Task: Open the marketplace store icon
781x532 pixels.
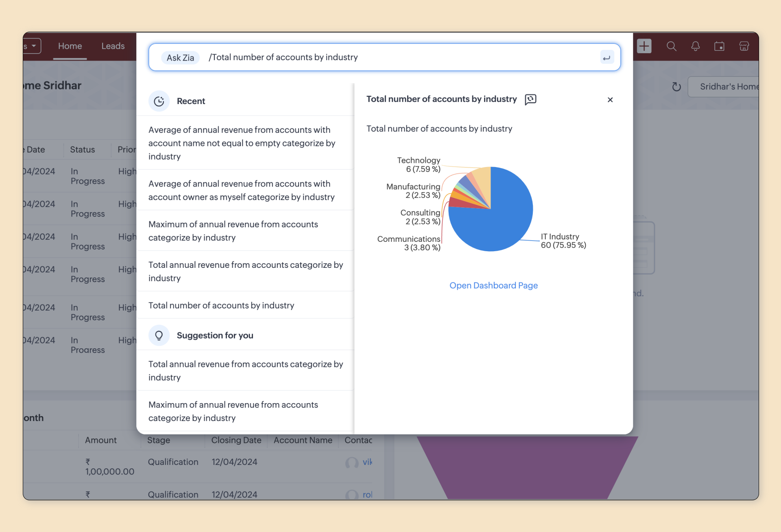Action: point(744,46)
